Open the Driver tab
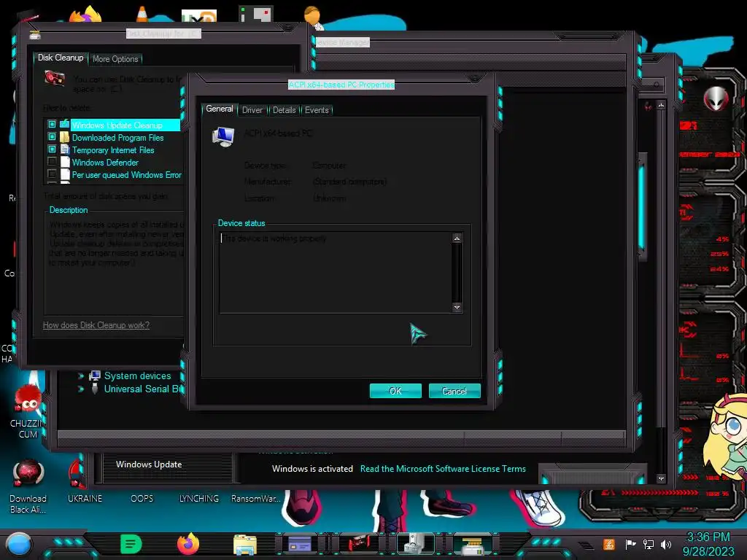 click(x=252, y=110)
